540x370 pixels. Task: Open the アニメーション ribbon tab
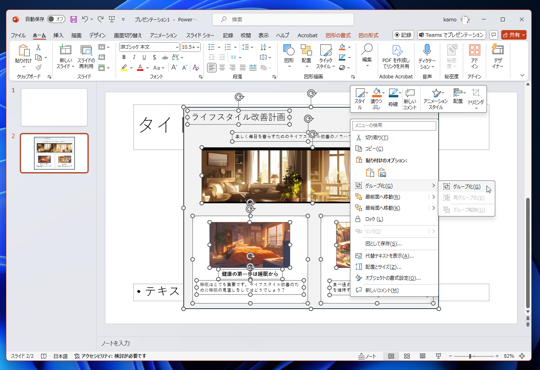(x=163, y=35)
